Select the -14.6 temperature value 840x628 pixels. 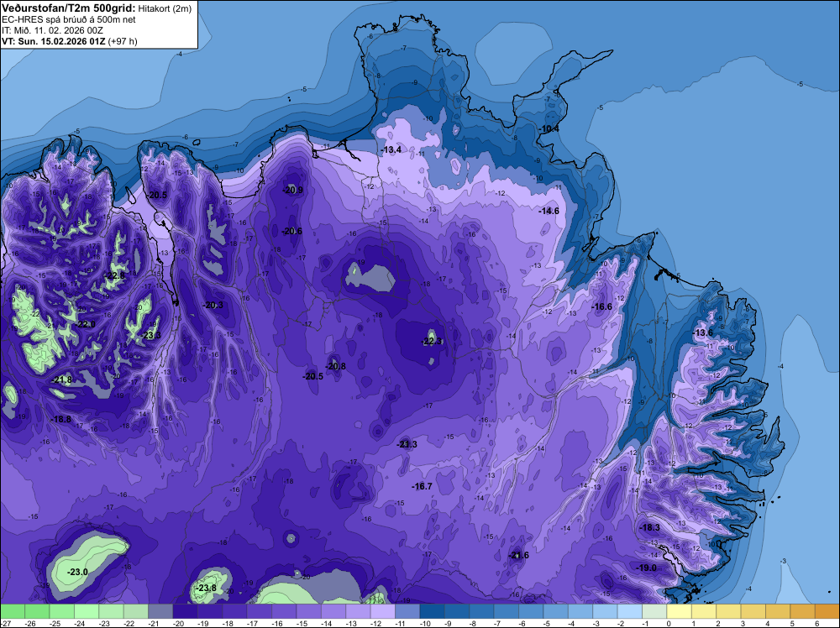tap(549, 211)
